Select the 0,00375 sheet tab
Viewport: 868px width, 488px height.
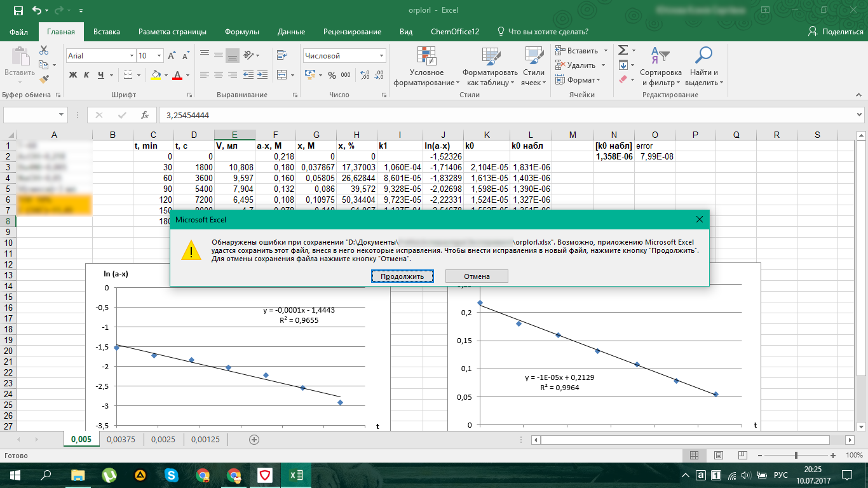click(121, 439)
